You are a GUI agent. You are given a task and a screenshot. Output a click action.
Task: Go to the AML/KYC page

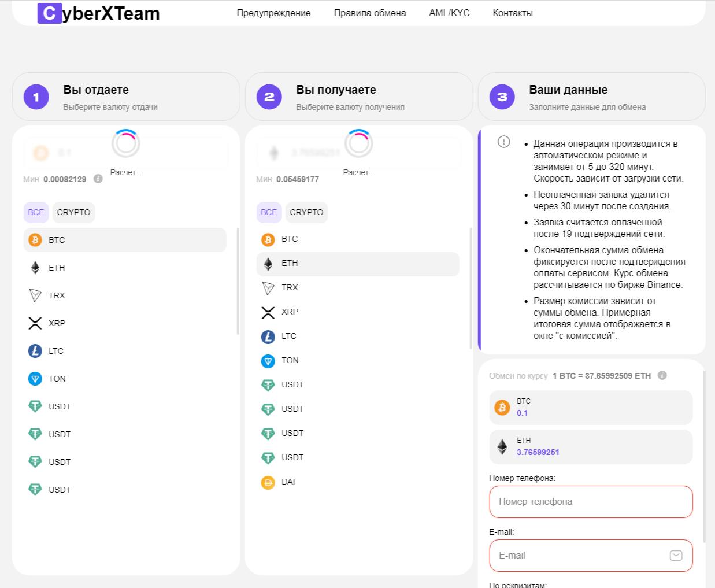(x=449, y=13)
